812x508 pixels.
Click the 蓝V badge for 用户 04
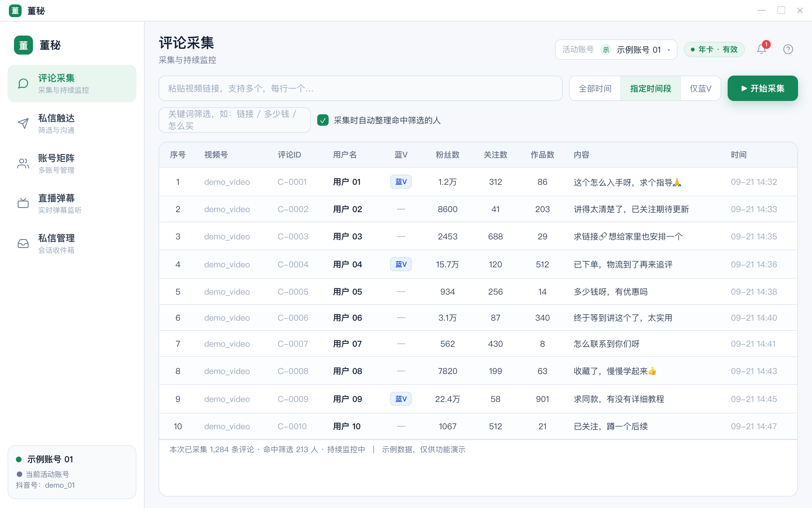pos(401,264)
